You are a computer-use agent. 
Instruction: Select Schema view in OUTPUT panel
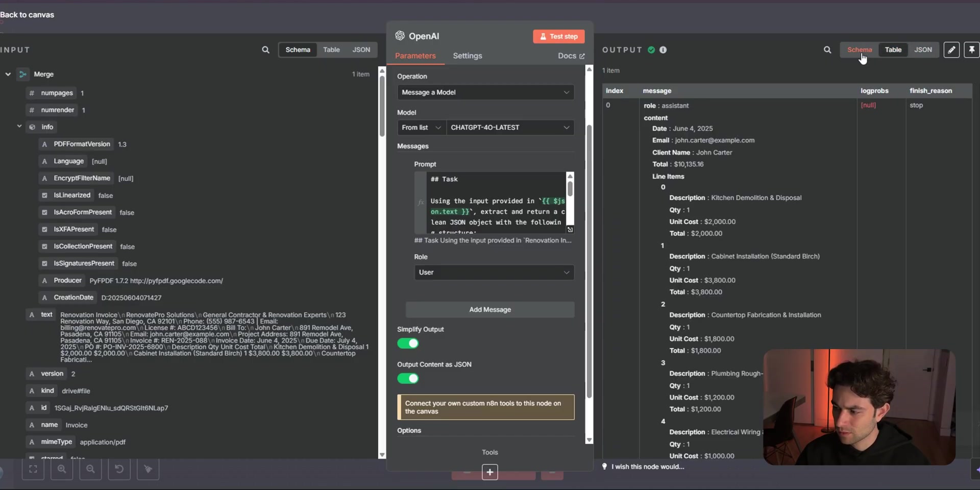[x=860, y=50]
